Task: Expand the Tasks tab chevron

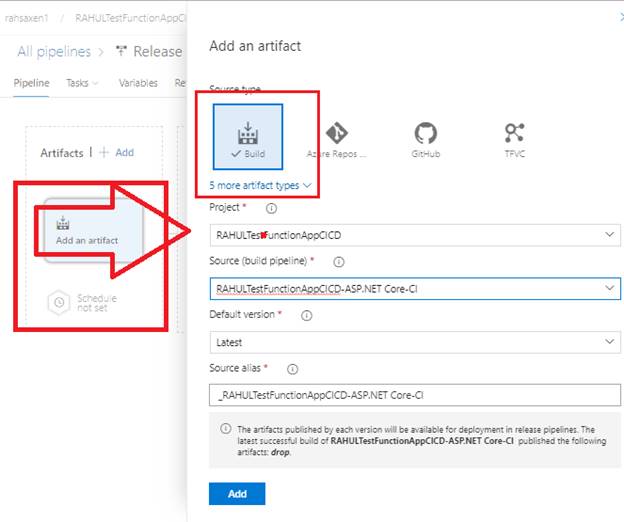Action: (x=95, y=83)
